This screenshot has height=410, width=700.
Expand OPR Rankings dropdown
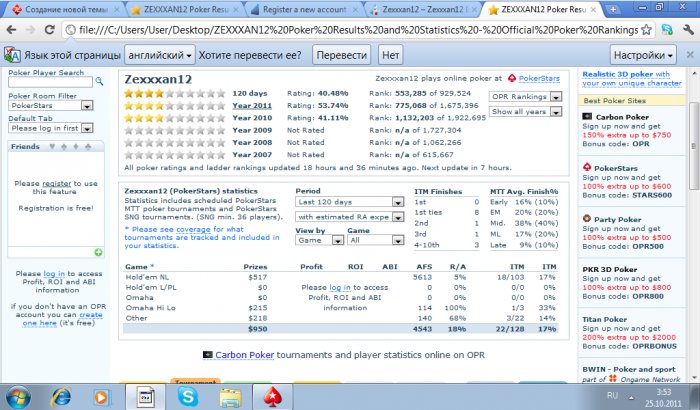(x=525, y=96)
